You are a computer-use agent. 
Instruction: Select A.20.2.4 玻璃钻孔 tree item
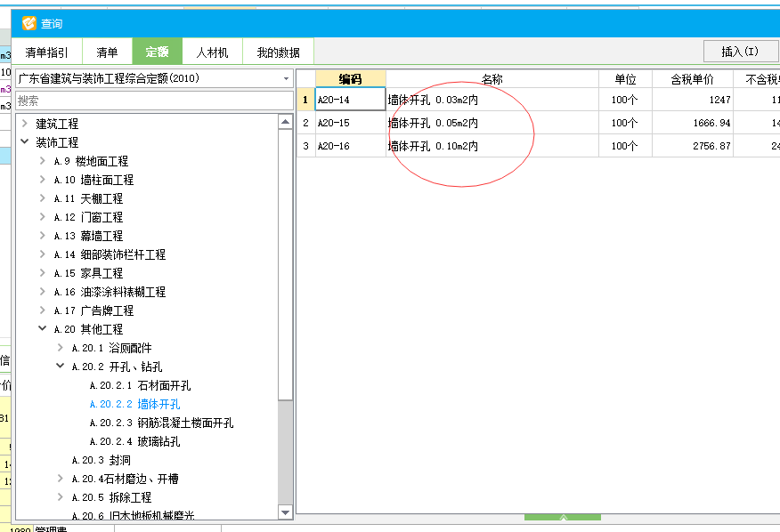(134, 441)
